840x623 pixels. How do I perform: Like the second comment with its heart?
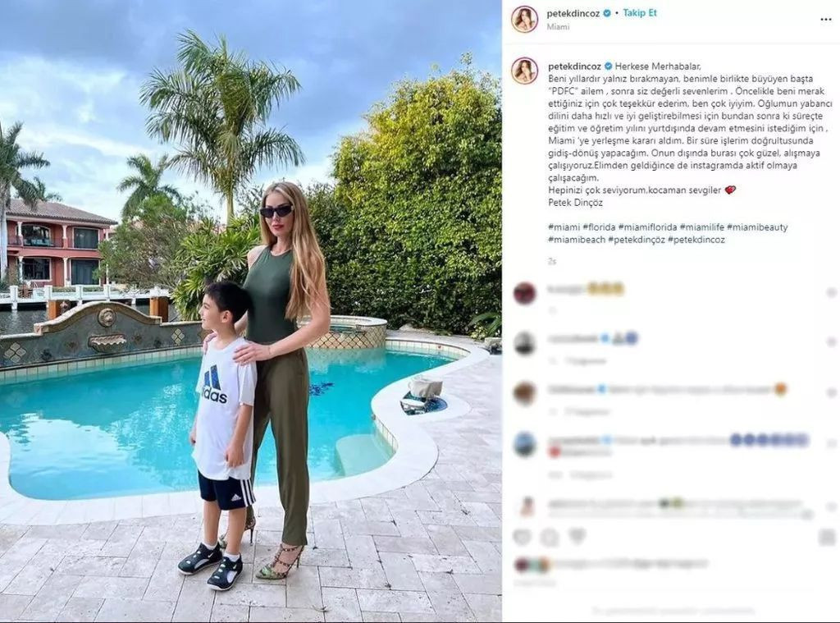(831, 342)
